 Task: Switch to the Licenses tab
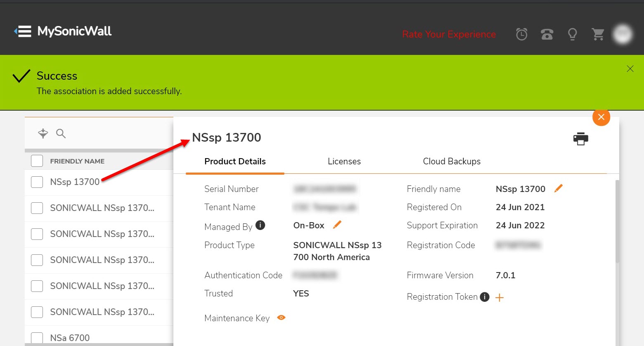(x=344, y=161)
